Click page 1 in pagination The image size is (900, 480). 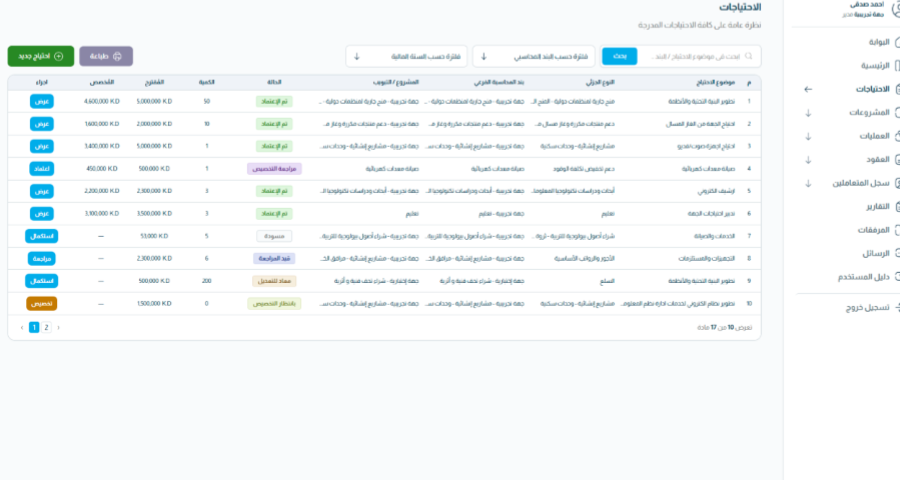point(34,327)
